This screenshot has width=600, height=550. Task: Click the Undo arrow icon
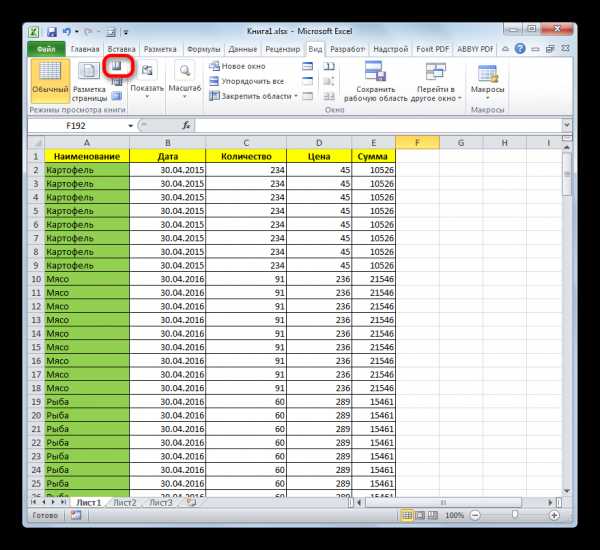point(67,32)
